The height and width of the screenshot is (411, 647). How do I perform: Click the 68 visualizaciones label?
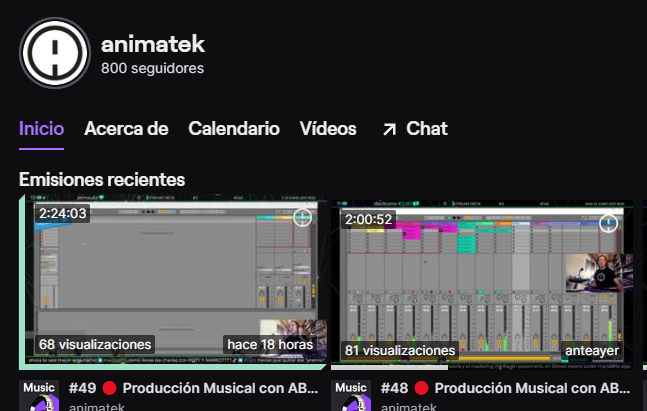[95, 344]
